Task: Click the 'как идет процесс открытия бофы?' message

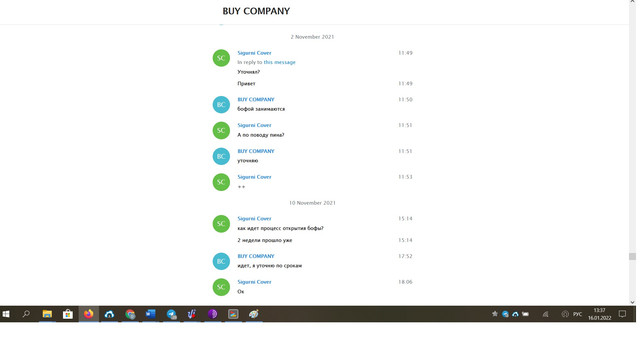Action: 280,228
